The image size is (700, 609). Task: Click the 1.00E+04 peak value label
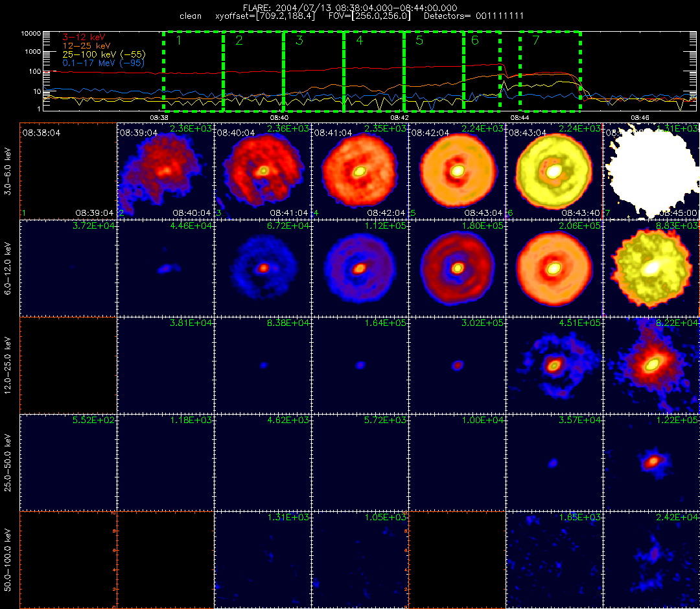click(483, 420)
